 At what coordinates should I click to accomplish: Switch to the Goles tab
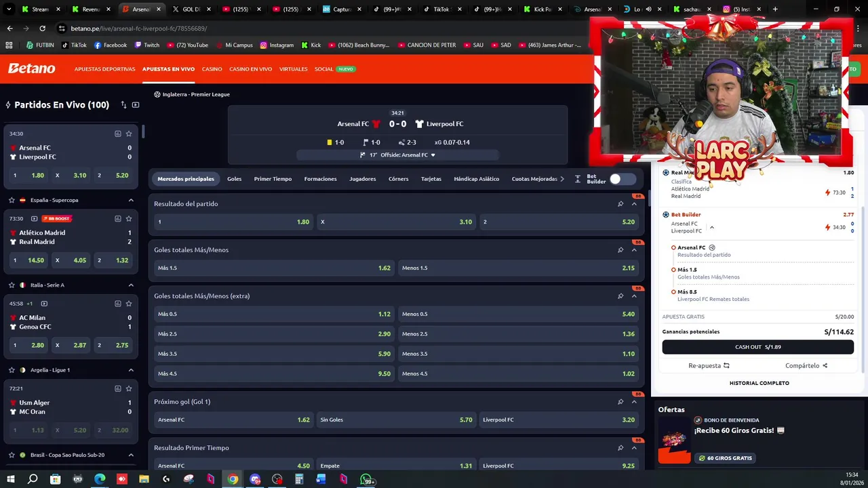234,179
